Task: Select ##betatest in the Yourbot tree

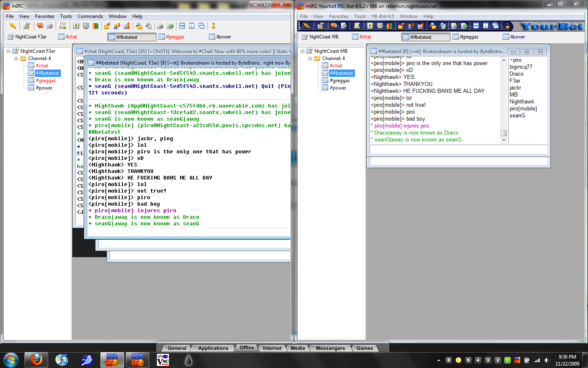Action: pyautogui.click(x=342, y=73)
